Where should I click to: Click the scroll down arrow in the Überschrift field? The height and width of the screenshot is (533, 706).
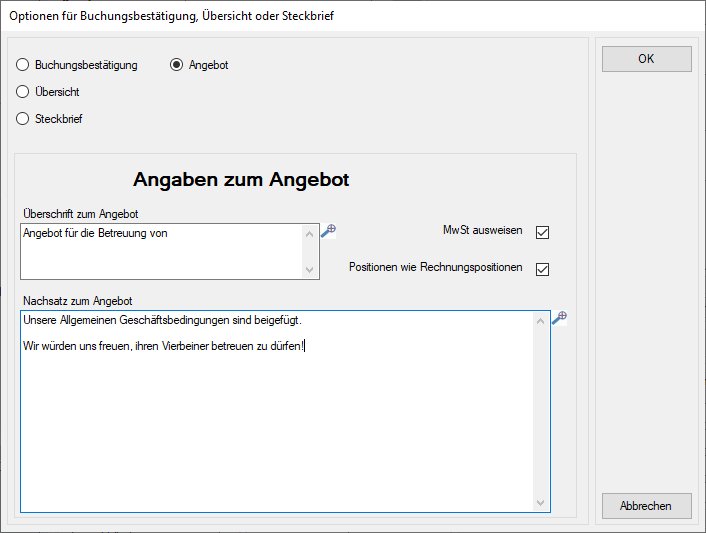(310, 269)
